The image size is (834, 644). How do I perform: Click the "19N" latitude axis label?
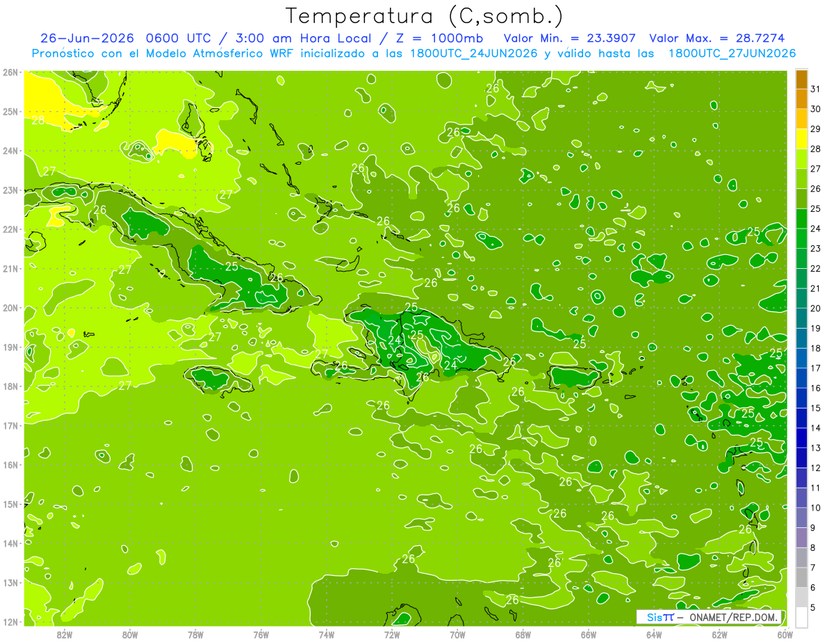[10, 347]
